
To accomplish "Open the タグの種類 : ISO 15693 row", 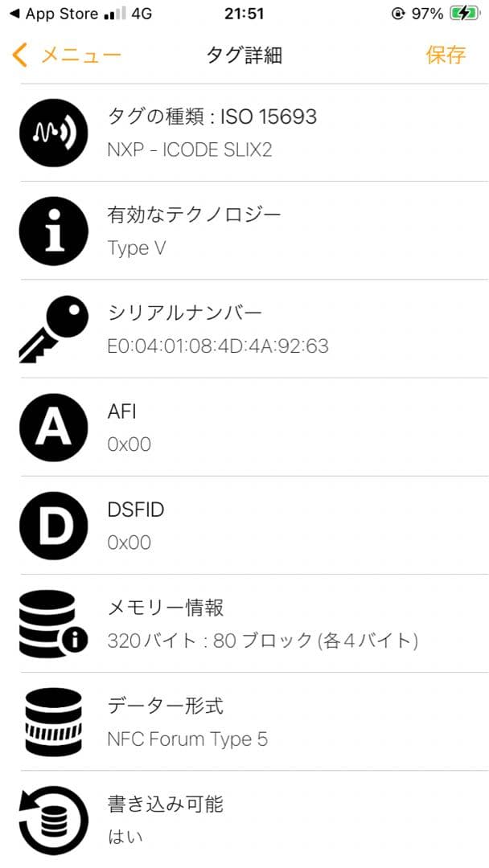I will [x=212, y=117].
